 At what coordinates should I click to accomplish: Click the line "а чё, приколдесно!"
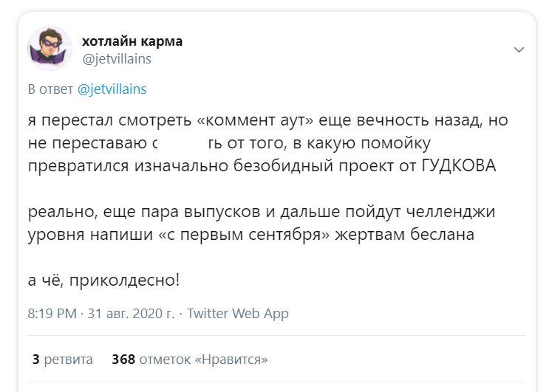103,281
